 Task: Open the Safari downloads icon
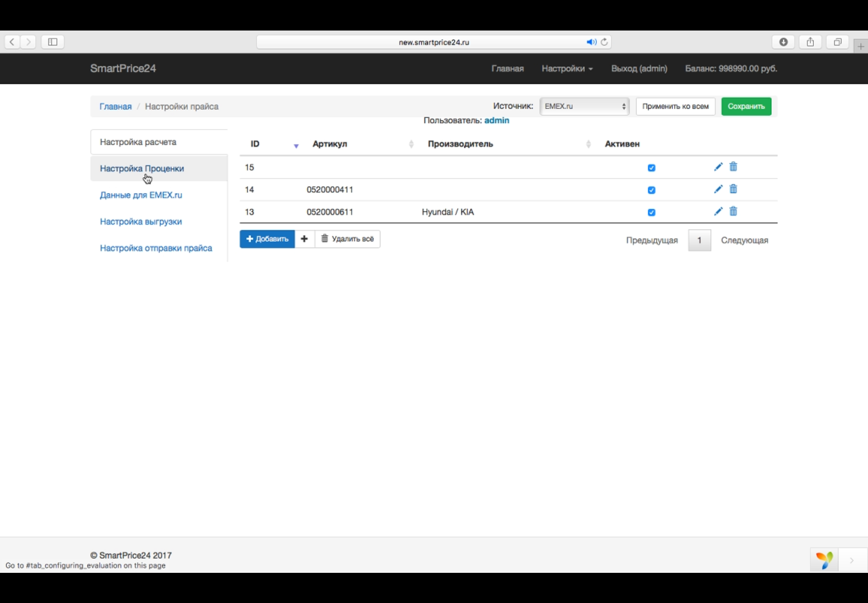click(x=783, y=42)
